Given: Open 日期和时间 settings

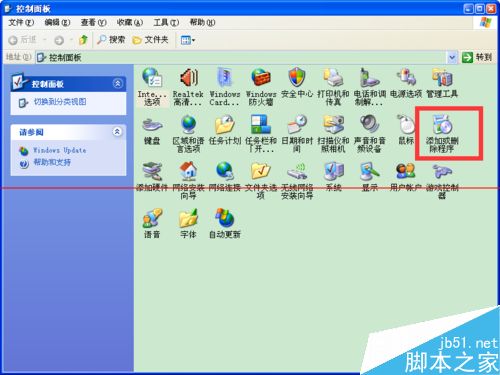Looking at the screenshot, I should click(x=297, y=133).
